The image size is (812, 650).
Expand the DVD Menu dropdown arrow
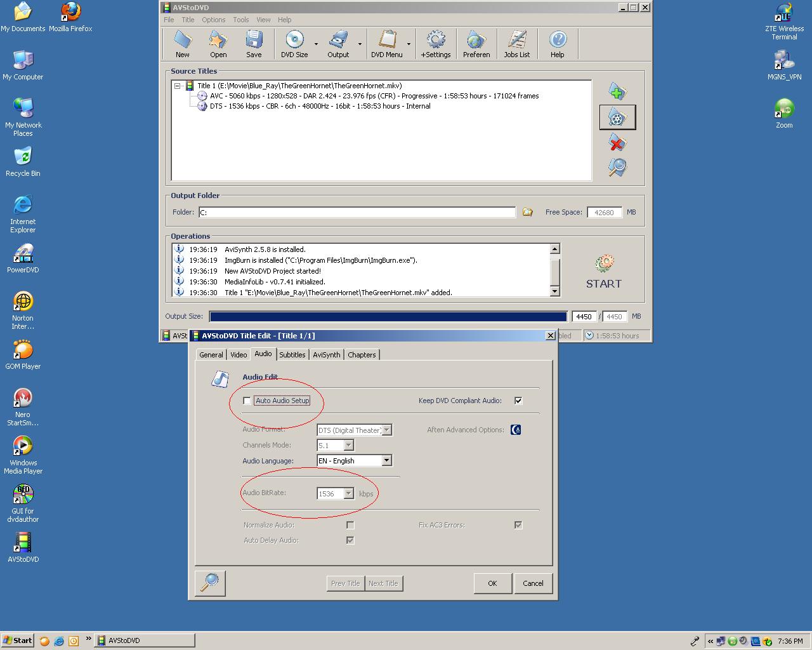(409, 44)
